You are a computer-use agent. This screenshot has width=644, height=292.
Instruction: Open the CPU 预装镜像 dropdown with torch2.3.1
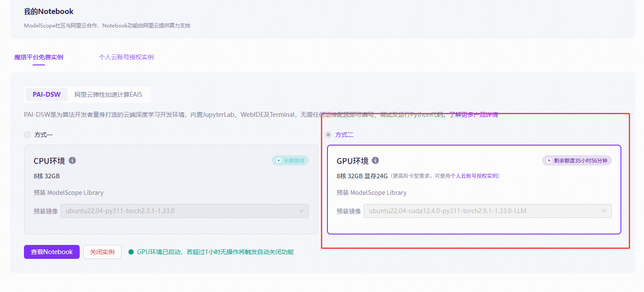(185, 211)
